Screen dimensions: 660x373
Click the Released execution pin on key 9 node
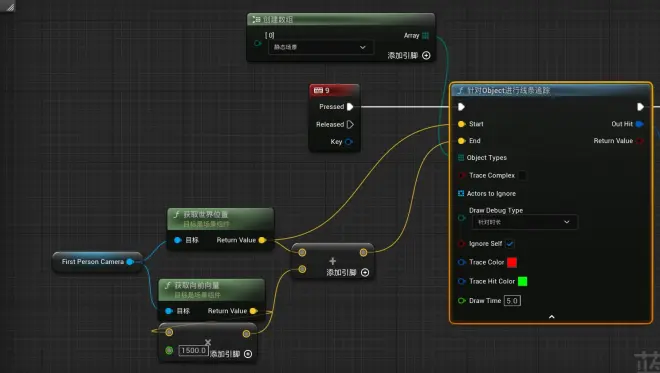coord(350,125)
